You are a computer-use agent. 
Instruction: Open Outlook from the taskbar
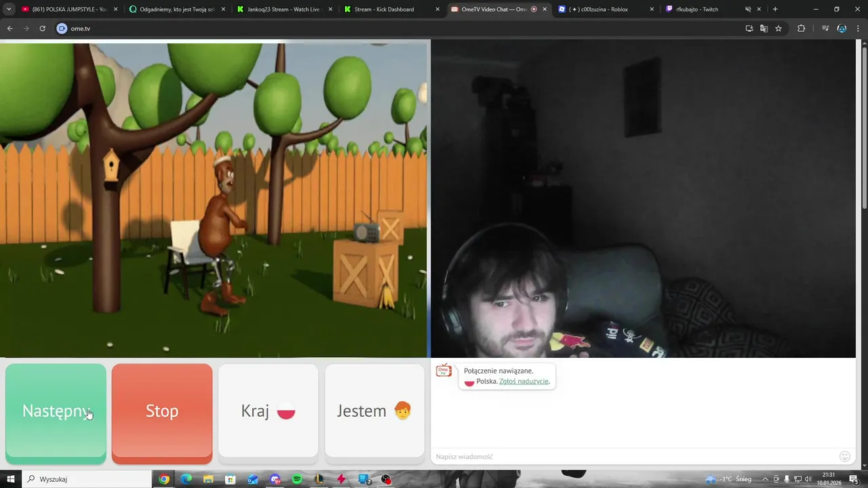pos(253,479)
